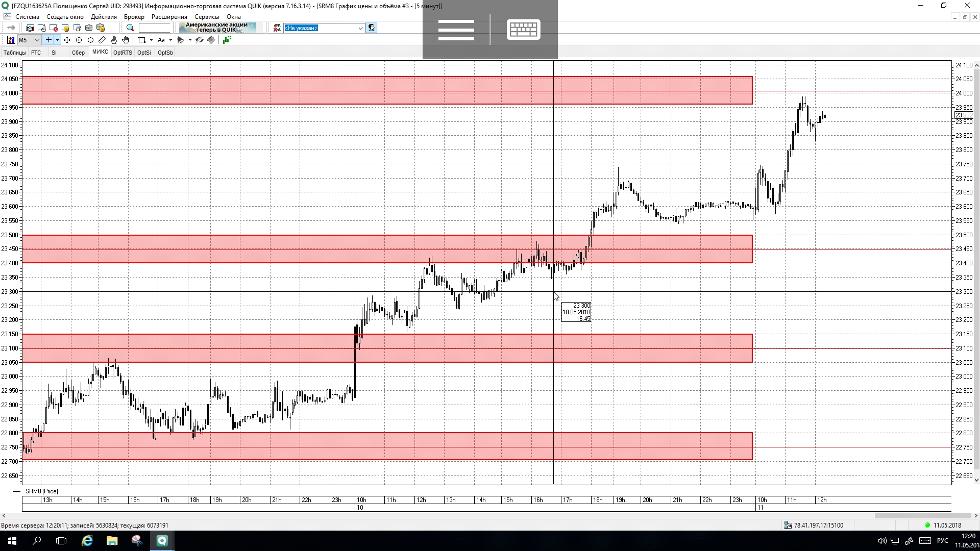The height and width of the screenshot is (551, 980).
Task: Expand the rectangle drawing tool arrow
Action: pos(151,40)
